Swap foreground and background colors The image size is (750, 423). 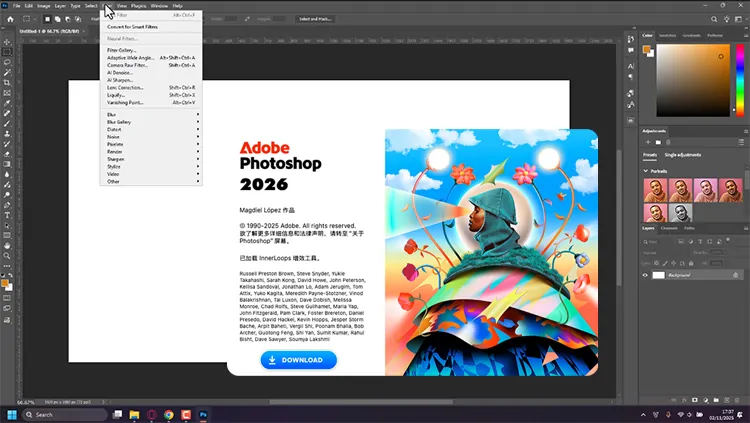coord(11,276)
